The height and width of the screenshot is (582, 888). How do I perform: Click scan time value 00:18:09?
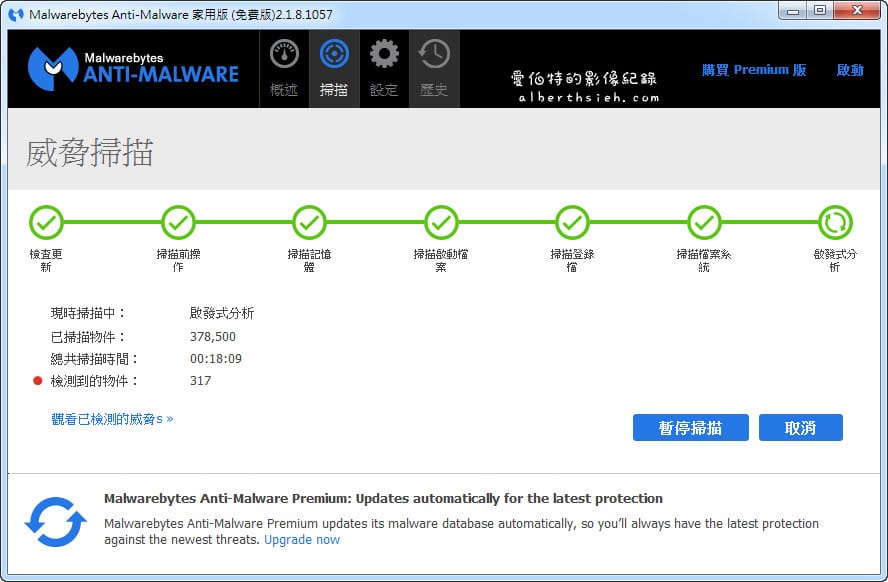click(216, 359)
